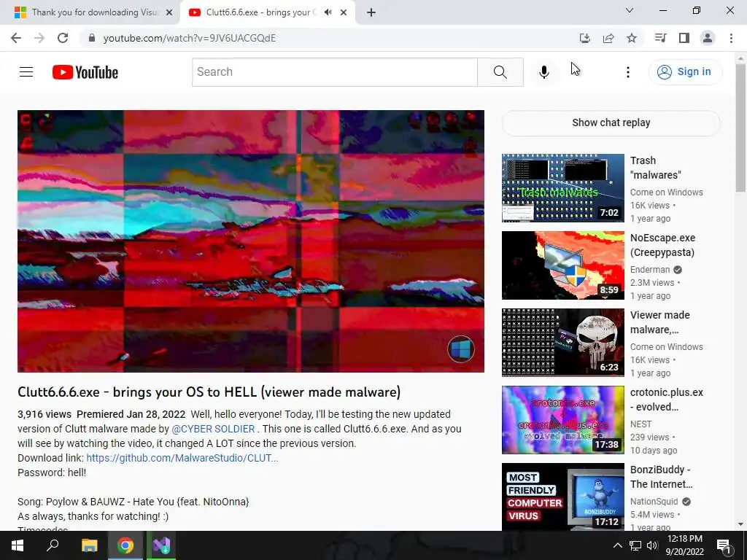Reload the current page
This screenshot has height=560, width=747.
pos(63,38)
